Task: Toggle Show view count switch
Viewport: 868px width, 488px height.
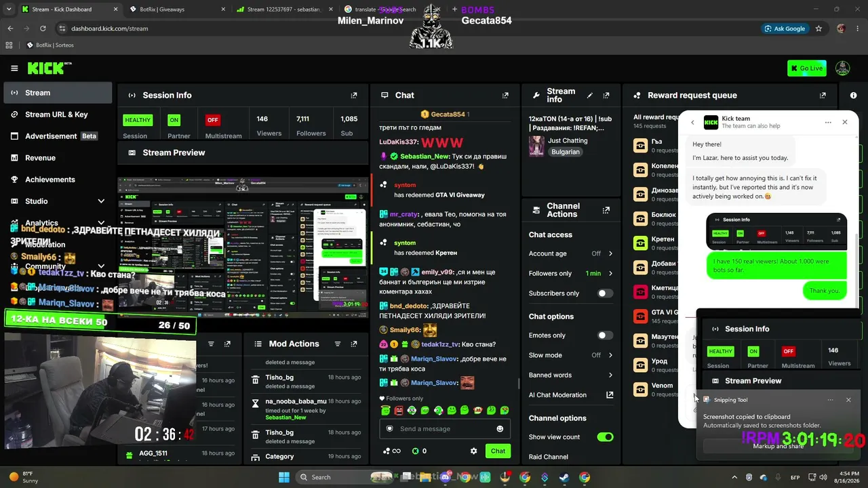Action: pyautogui.click(x=605, y=437)
